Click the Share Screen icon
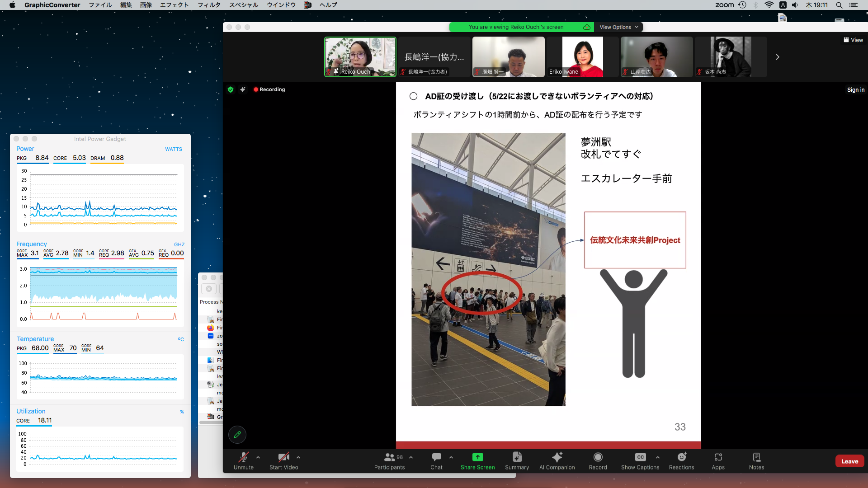868x488 pixels. (477, 457)
